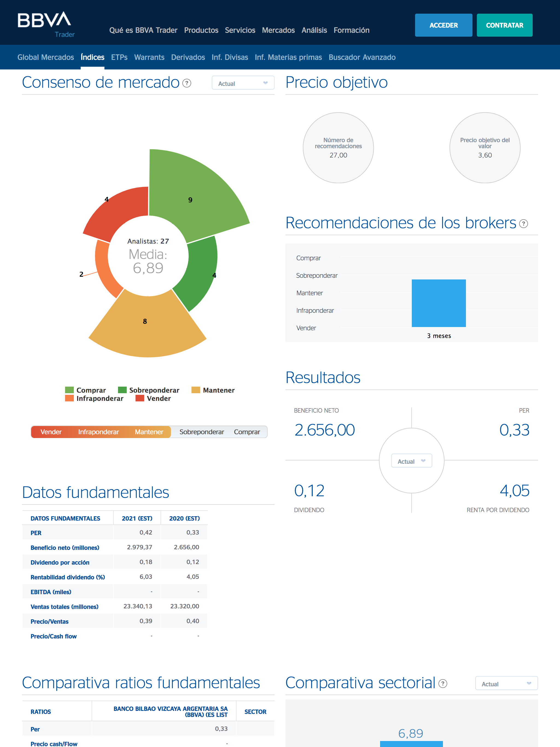560x747 pixels.
Task: Click the Precio objetivo del valor circle
Action: coord(485,148)
